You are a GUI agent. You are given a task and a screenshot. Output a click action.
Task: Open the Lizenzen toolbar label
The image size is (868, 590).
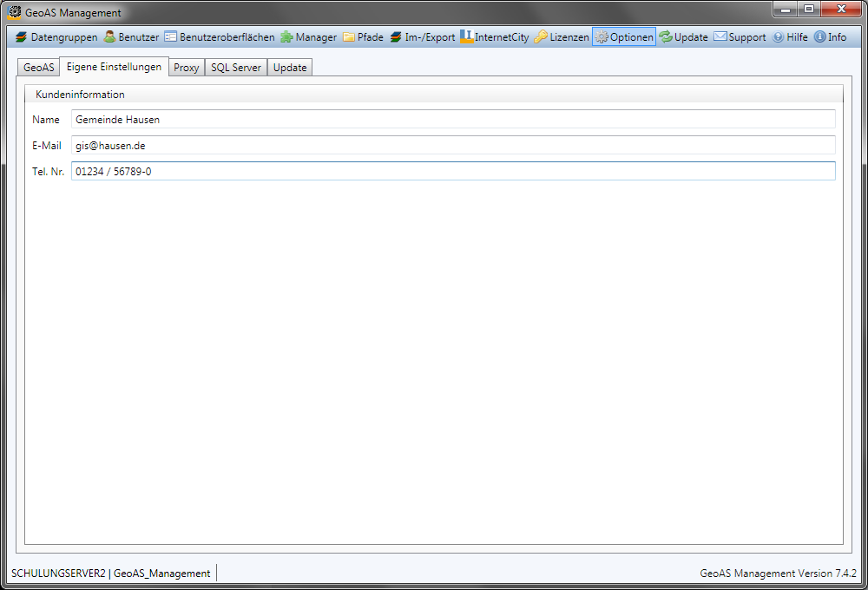coord(569,37)
